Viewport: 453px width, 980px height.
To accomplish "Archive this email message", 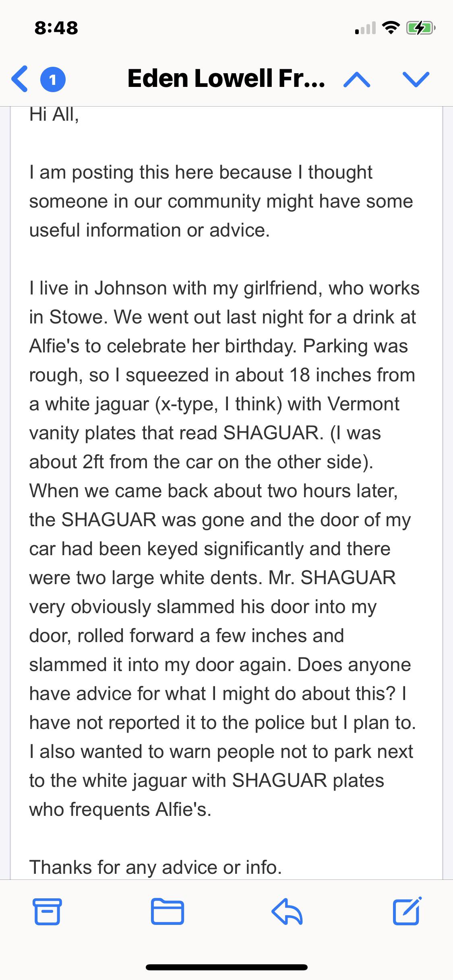I will [47, 911].
